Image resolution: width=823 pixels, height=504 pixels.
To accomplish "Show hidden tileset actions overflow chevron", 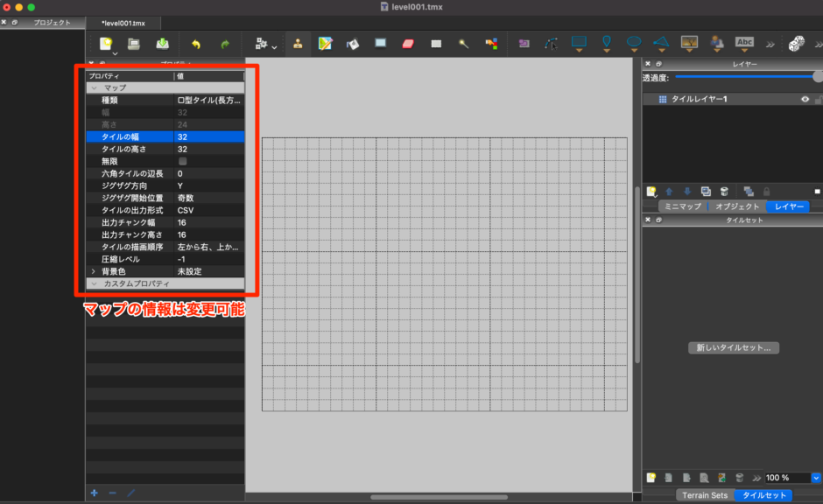I will pyautogui.click(x=756, y=478).
